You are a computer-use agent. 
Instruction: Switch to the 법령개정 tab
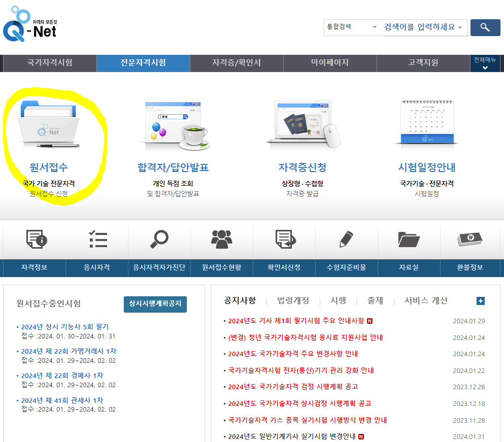293,300
